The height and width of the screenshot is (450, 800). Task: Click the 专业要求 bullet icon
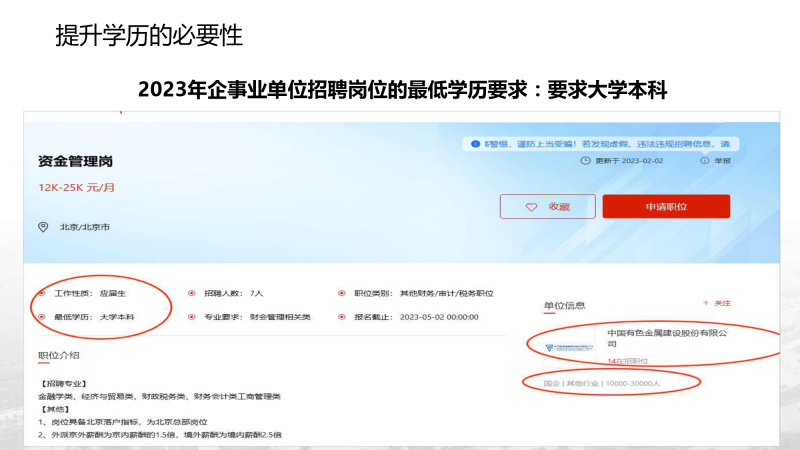point(191,317)
